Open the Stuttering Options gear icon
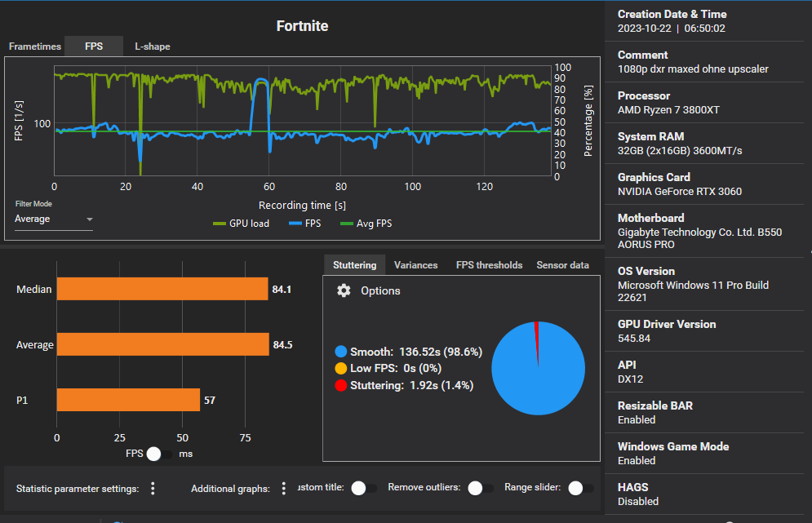Viewport: 812px width, 523px height. pyautogui.click(x=344, y=290)
